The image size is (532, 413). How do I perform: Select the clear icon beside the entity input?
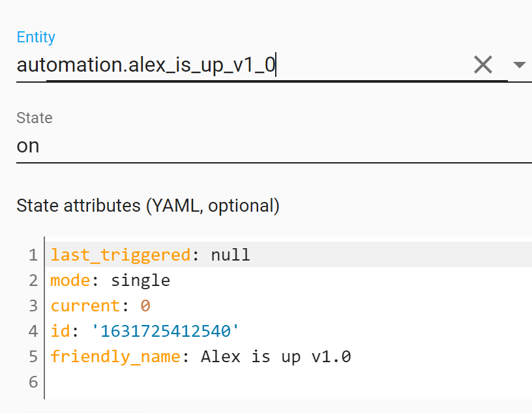[483, 64]
